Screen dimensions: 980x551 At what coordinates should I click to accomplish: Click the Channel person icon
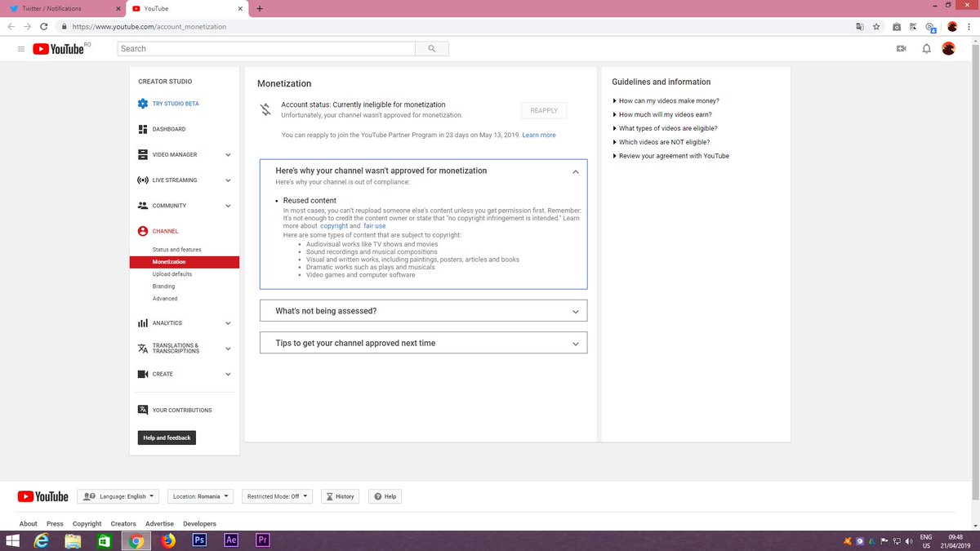tap(143, 231)
